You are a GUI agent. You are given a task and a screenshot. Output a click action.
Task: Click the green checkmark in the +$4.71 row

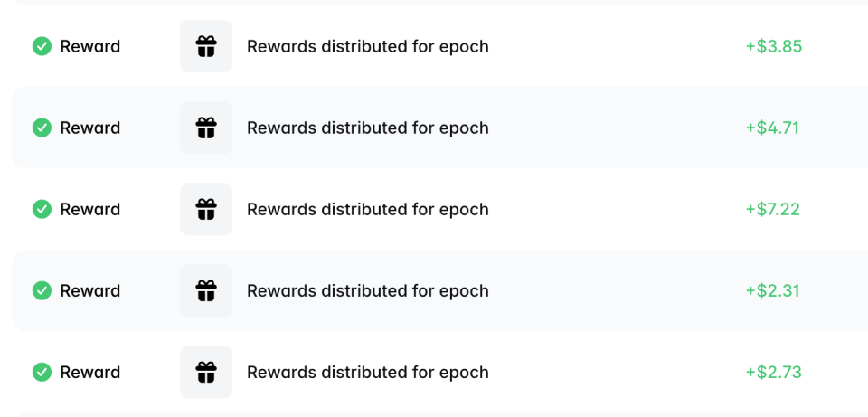click(x=42, y=128)
